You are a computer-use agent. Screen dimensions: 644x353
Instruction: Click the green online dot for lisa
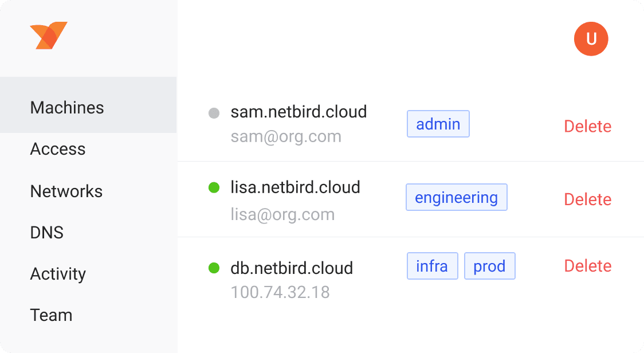214,187
